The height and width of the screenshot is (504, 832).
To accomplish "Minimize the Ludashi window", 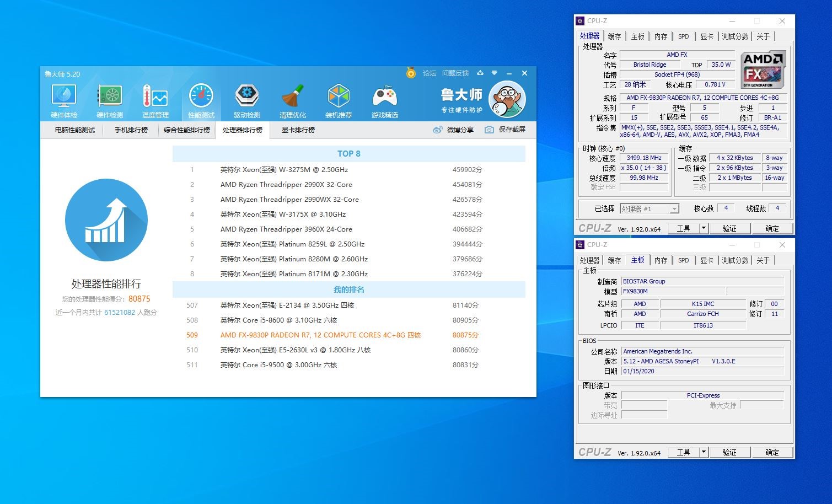I will pos(509,73).
